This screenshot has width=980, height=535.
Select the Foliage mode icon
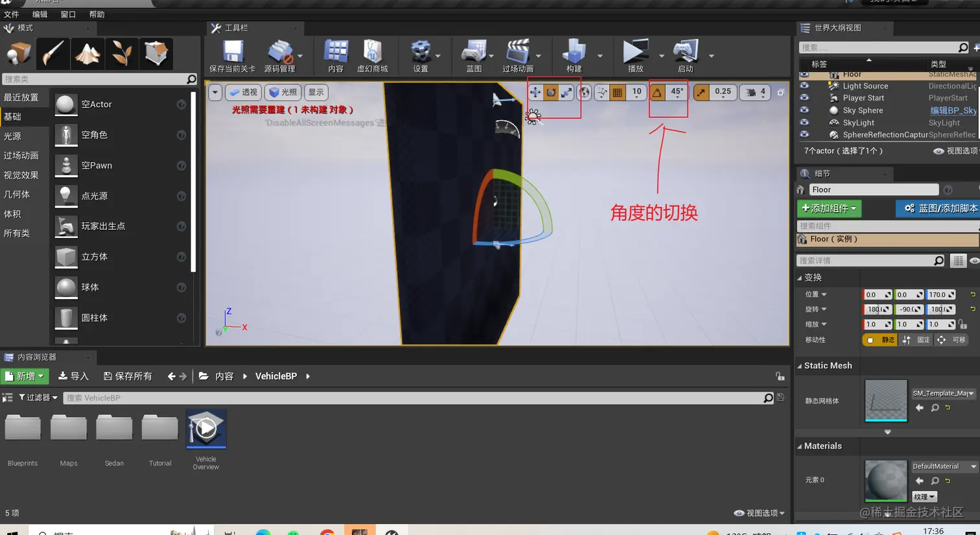click(x=121, y=53)
